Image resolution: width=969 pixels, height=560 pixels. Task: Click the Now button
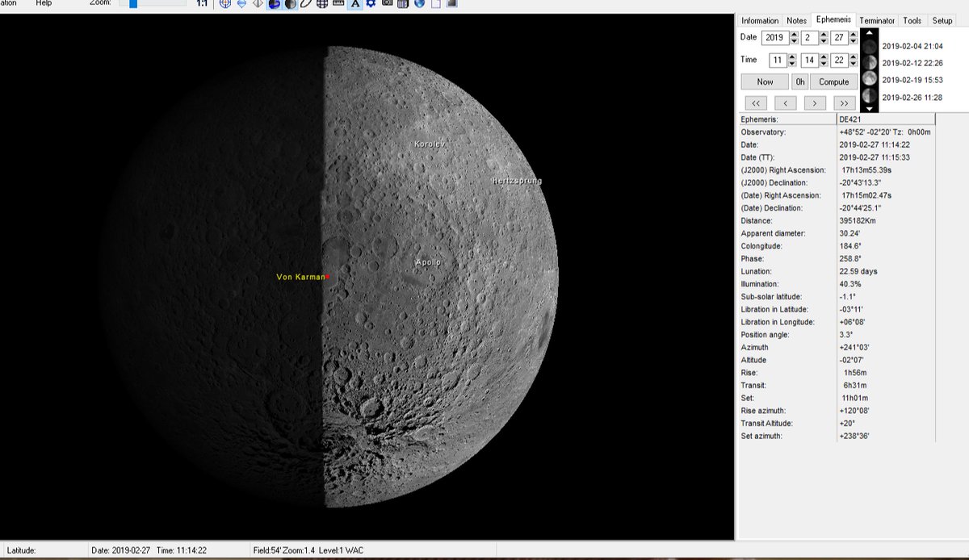coord(765,81)
